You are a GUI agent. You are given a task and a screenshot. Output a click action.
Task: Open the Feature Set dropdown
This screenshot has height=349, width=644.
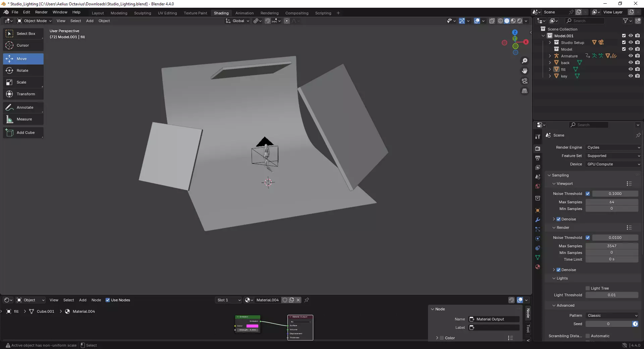coord(613,156)
